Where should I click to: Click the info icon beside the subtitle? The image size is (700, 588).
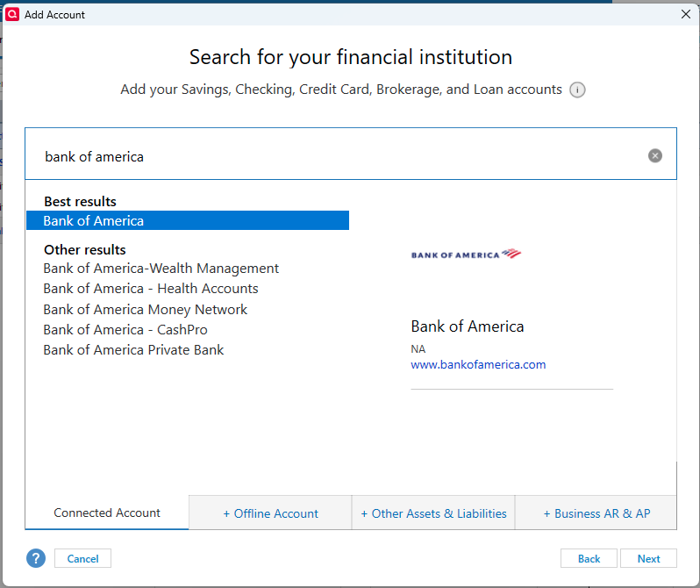(x=577, y=90)
